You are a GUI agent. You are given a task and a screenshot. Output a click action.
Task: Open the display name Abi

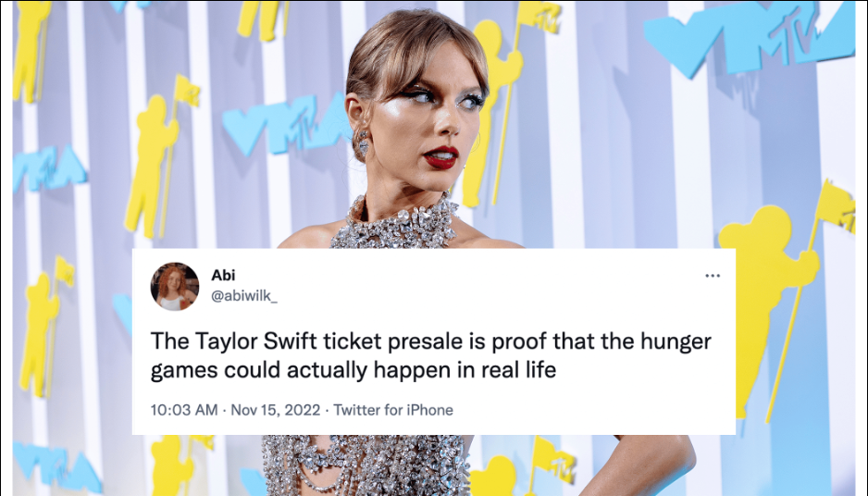pyautogui.click(x=223, y=275)
